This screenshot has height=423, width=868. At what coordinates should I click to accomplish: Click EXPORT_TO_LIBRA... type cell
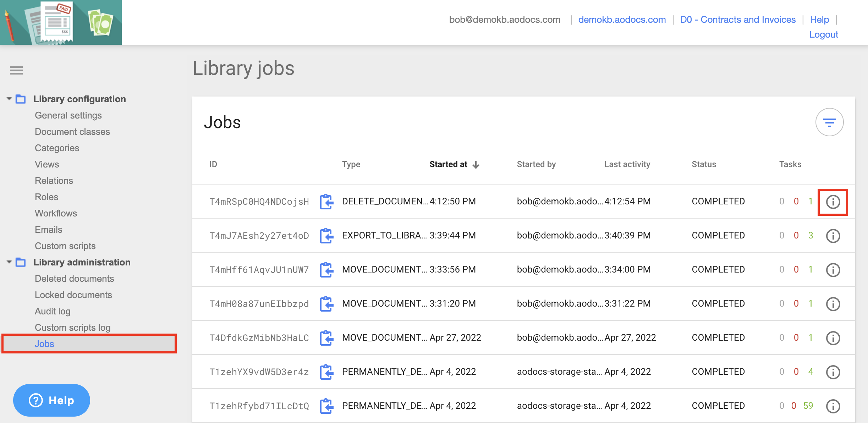coord(384,235)
